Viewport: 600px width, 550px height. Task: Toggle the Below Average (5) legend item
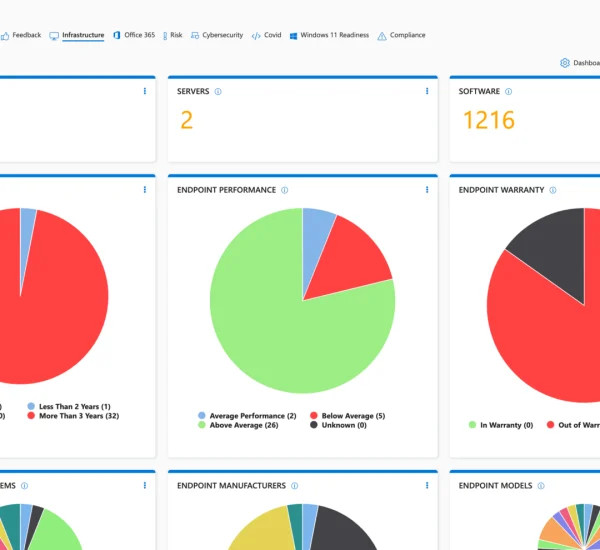point(346,415)
